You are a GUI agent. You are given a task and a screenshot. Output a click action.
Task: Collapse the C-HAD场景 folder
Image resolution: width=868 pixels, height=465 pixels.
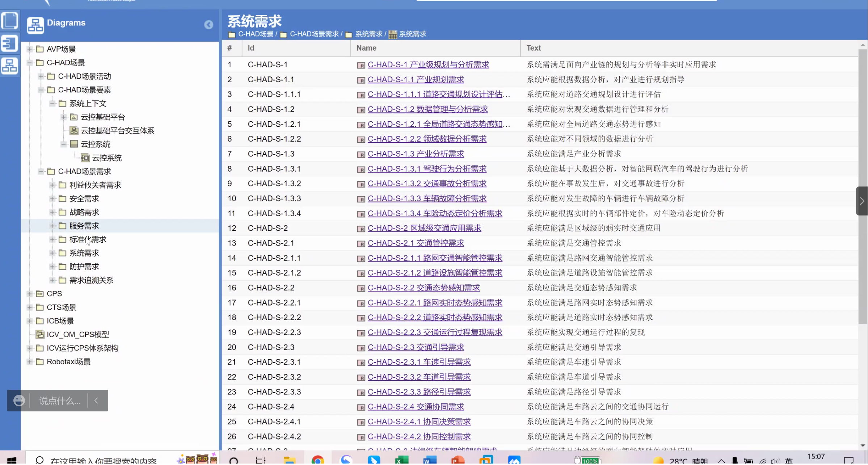pyautogui.click(x=30, y=63)
